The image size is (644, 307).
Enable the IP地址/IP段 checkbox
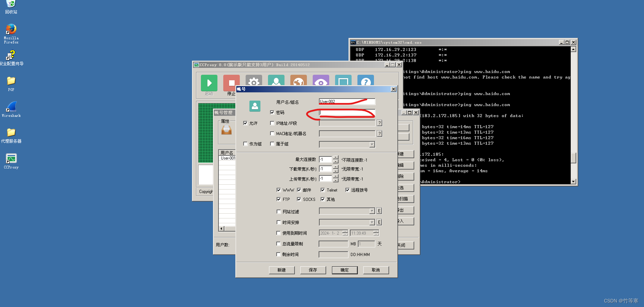point(272,123)
